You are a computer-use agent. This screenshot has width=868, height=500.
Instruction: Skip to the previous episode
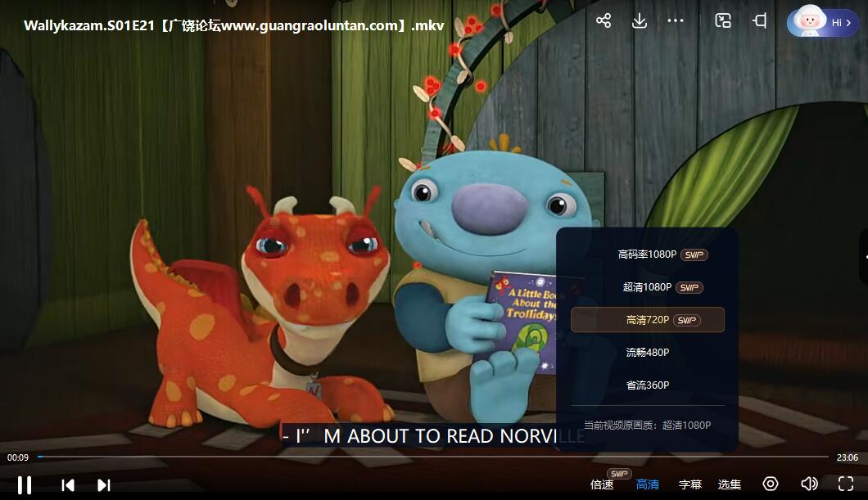click(x=67, y=485)
